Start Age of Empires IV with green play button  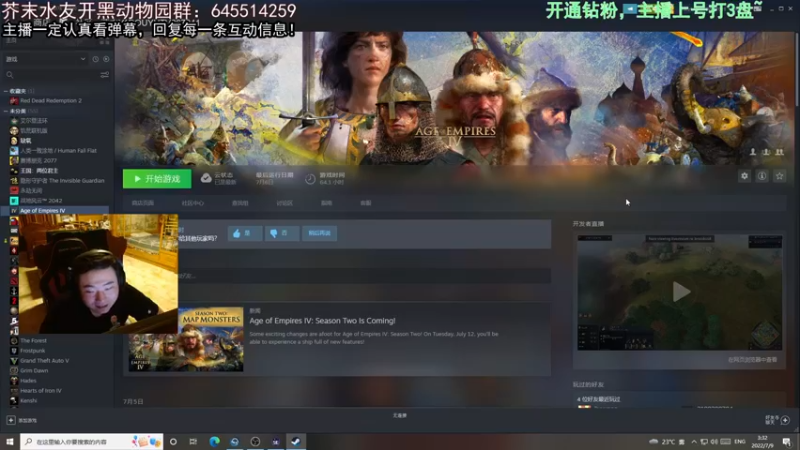tap(157, 179)
